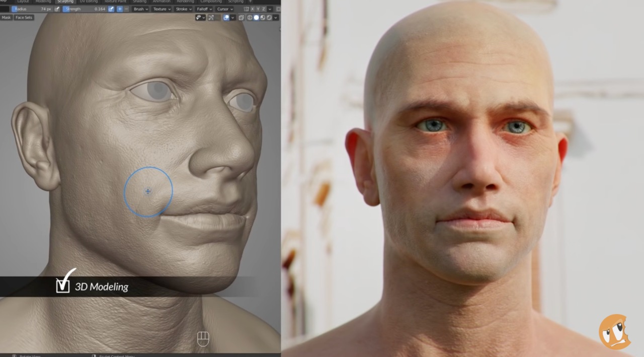Adjust the brush Strength slider
The width and height of the screenshot is (644, 357).
[85, 9]
